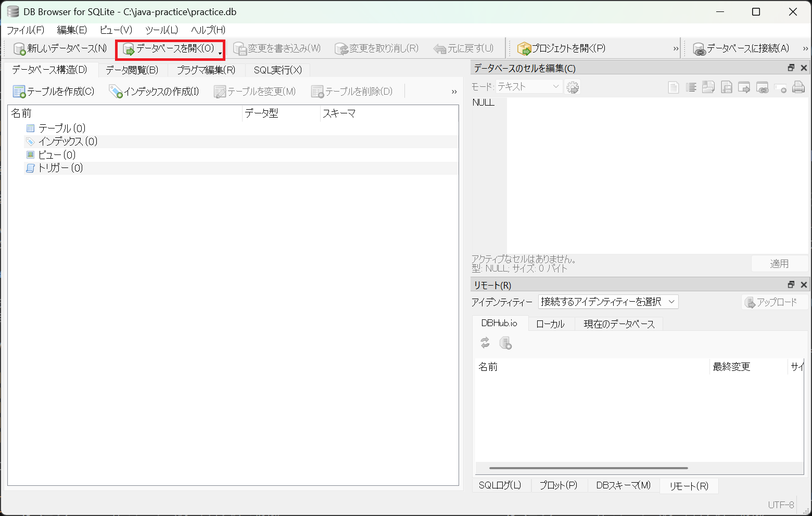812x516 pixels.
Task: Click the アップロード button
Action: click(x=775, y=302)
